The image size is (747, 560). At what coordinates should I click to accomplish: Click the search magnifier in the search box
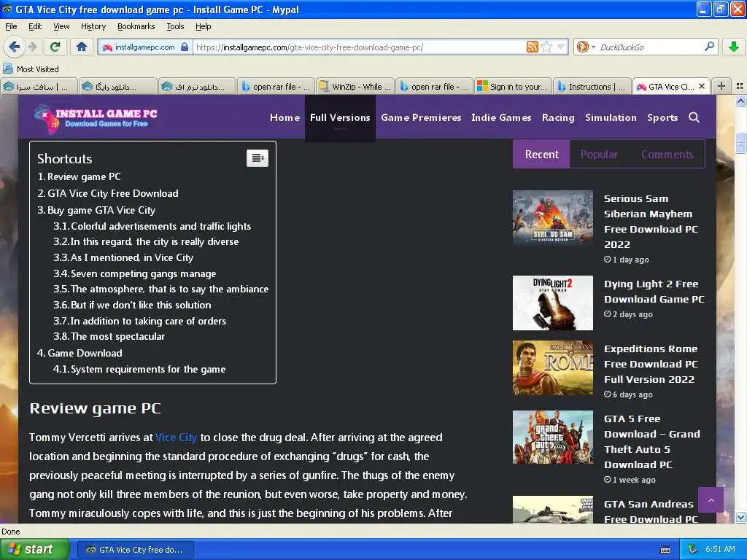(709, 46)
